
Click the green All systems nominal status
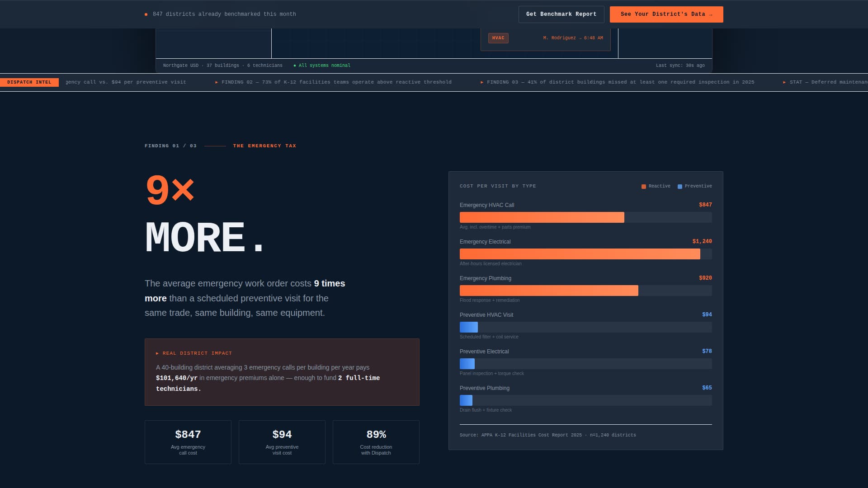[322, 66]
